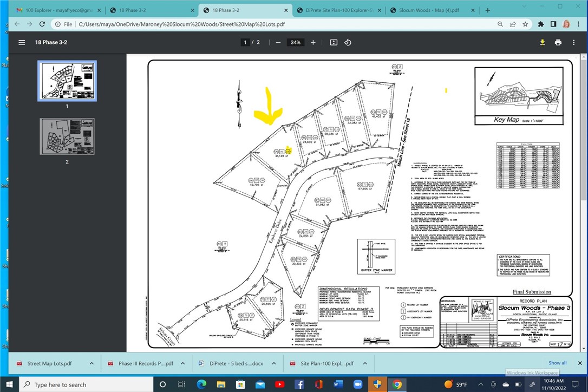Rotate the PDF page counterclockwise
Image resolution: width=588 pixels, height=392 pixels.
tap(347, 42)
